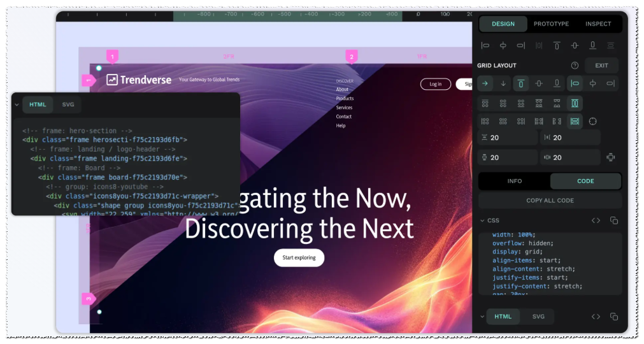
Task: Set justify-content to space-around
Action: (557, 121)
